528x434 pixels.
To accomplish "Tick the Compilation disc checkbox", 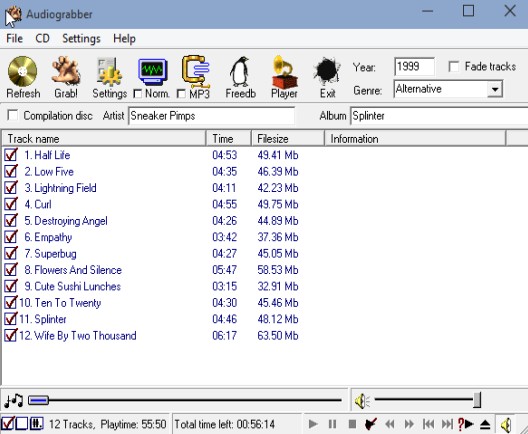I will pos(13,115).
